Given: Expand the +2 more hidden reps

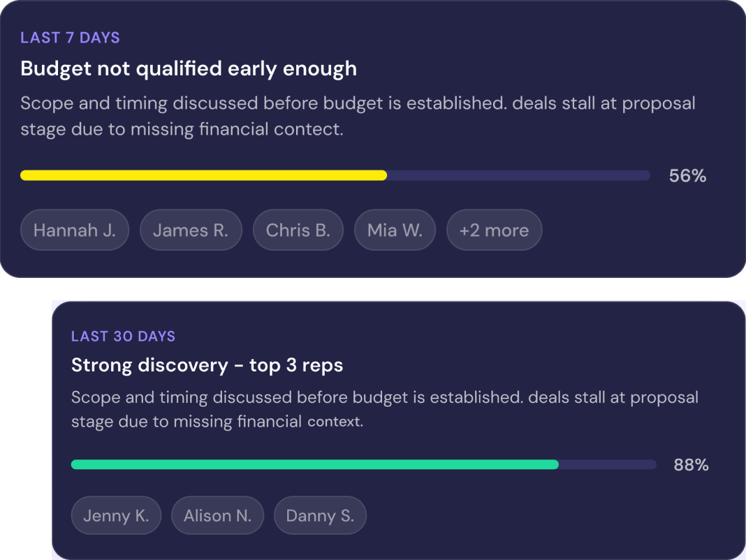Looking at the screenshot, I should (494, 230).
